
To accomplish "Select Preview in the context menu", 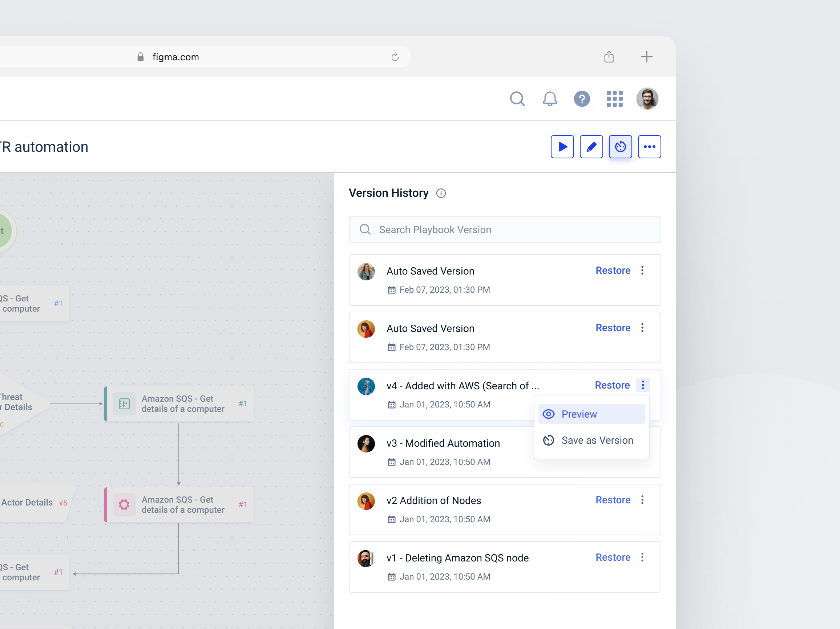I will (x=591, y=414).
